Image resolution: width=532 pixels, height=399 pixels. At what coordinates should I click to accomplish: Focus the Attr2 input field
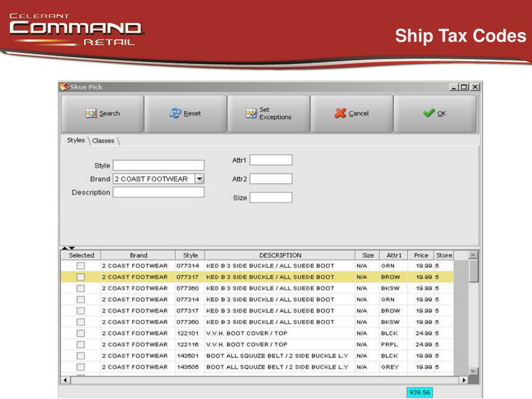point(271,179)
